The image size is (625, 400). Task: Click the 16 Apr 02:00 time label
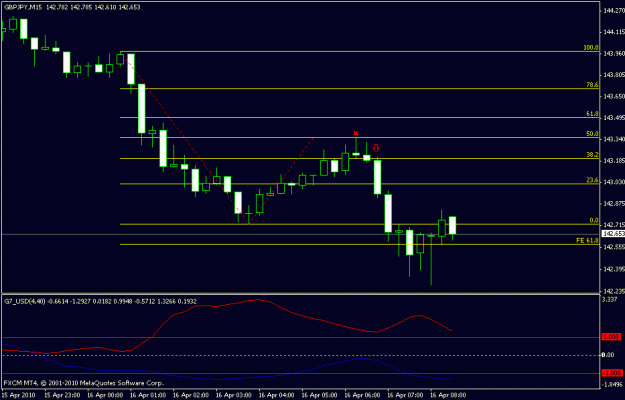pyautogui.click(x=191, y=395)
